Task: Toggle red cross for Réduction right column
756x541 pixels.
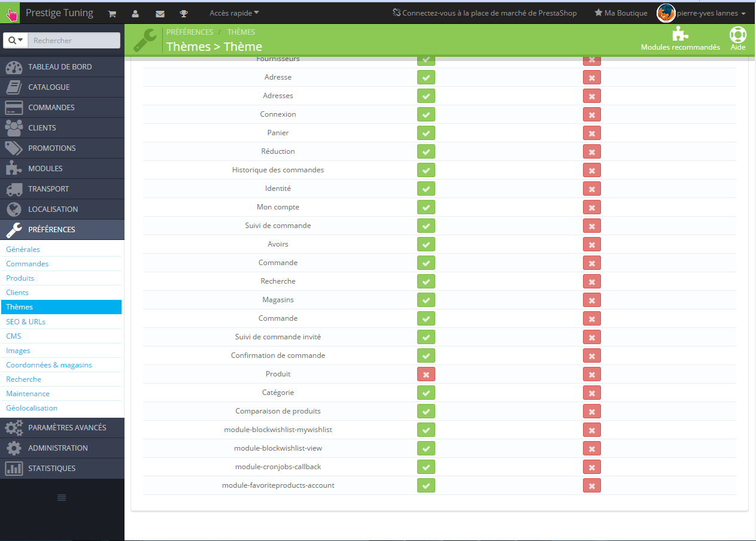Action: 592,151
